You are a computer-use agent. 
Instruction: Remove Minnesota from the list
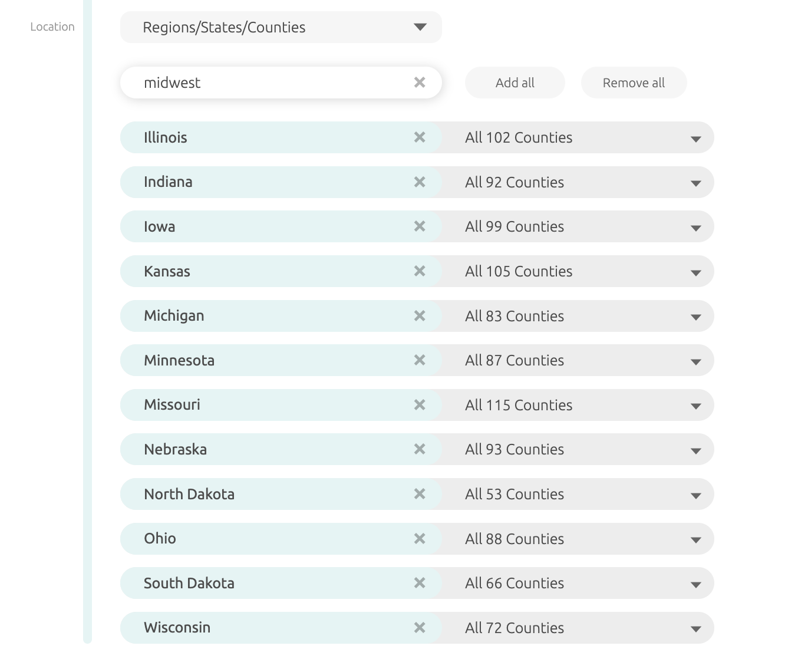point(420,360)
